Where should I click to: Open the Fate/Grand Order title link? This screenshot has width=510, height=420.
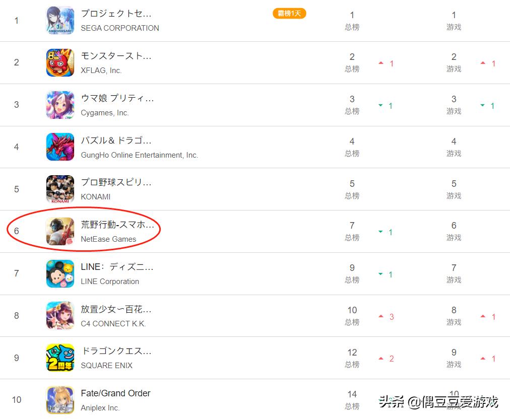pos(115,393)
